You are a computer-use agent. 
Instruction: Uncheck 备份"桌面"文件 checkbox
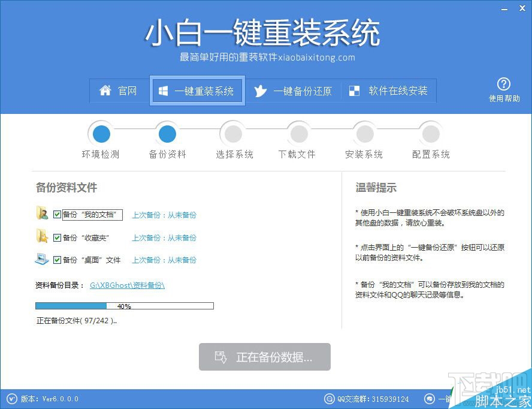coord(57,260)
